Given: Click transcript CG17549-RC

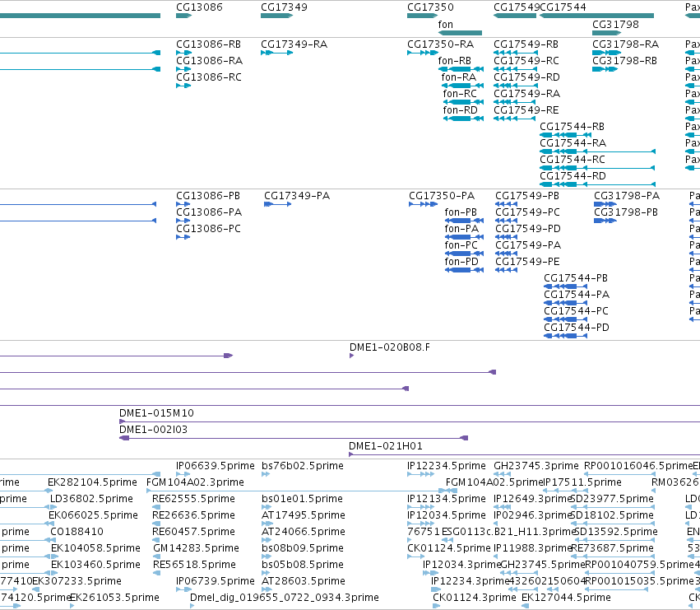Looking at the screenshot, I should tap(526, 61).
